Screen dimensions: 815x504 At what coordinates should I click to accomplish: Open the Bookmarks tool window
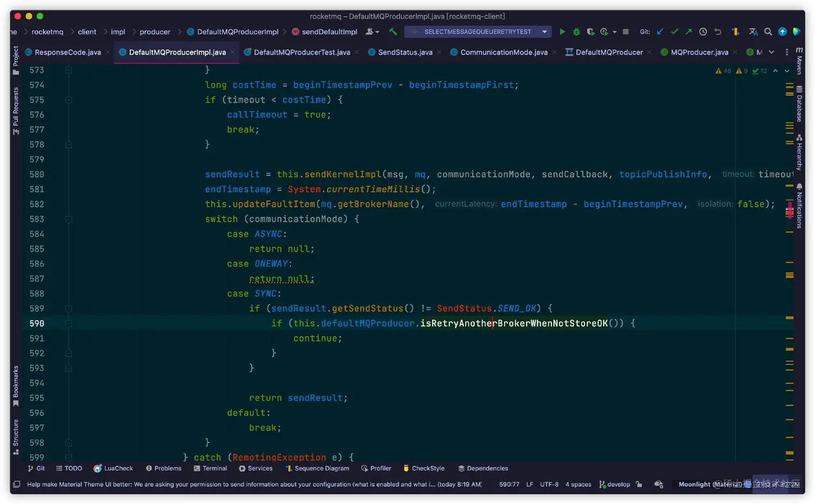click(x=16, y=386)
